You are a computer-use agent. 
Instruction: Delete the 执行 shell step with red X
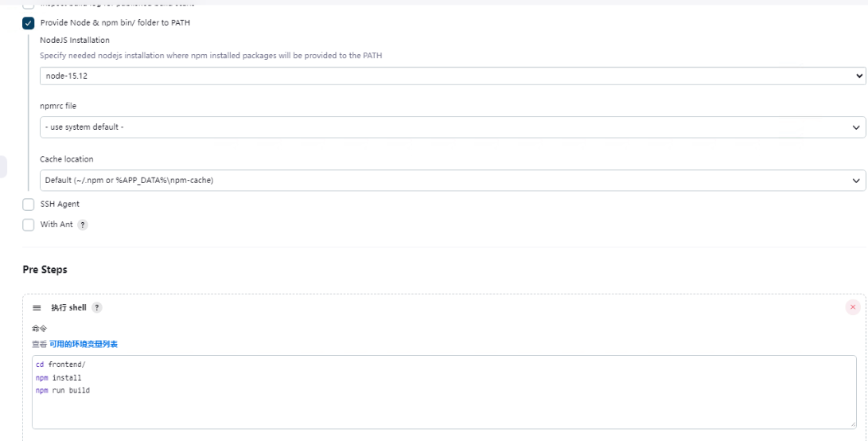[853, 307]
